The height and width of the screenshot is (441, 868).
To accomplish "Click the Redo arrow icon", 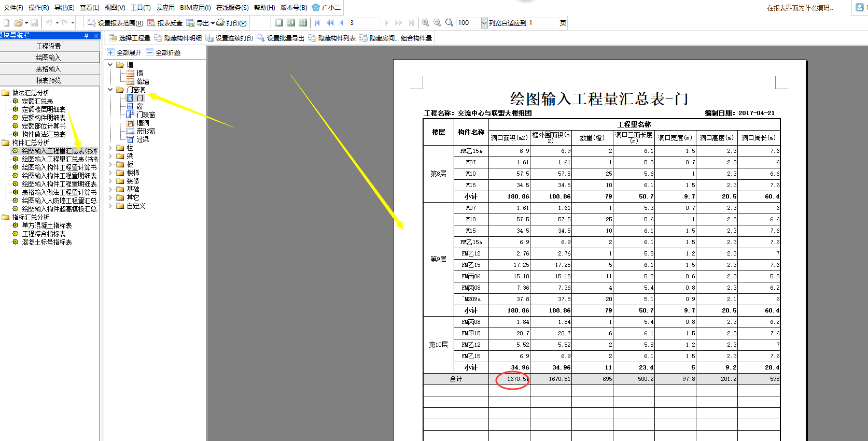I will tap(64, 23).
